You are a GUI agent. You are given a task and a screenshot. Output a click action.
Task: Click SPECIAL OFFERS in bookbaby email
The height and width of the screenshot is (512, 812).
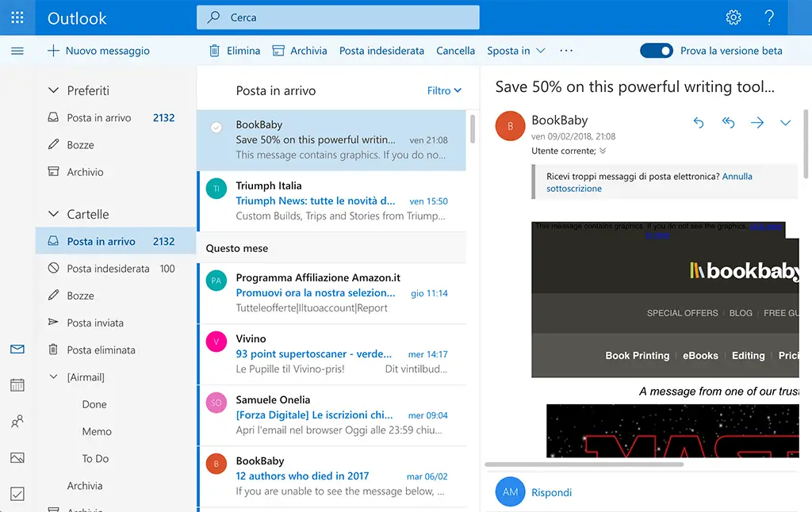click(x=682, y=313)
